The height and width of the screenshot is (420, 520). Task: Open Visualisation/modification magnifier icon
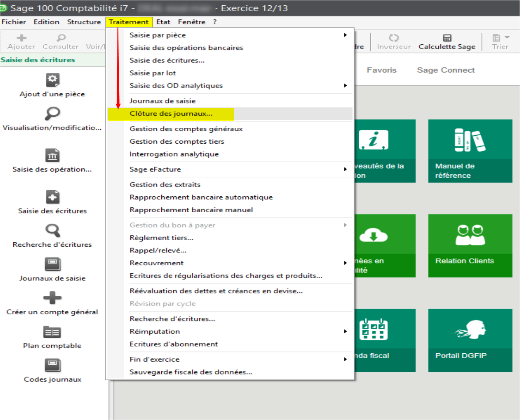coord(52,114)
